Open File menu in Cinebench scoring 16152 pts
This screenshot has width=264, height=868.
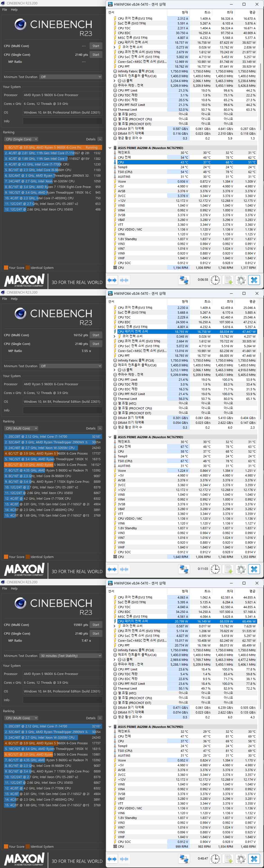[5, 298]
